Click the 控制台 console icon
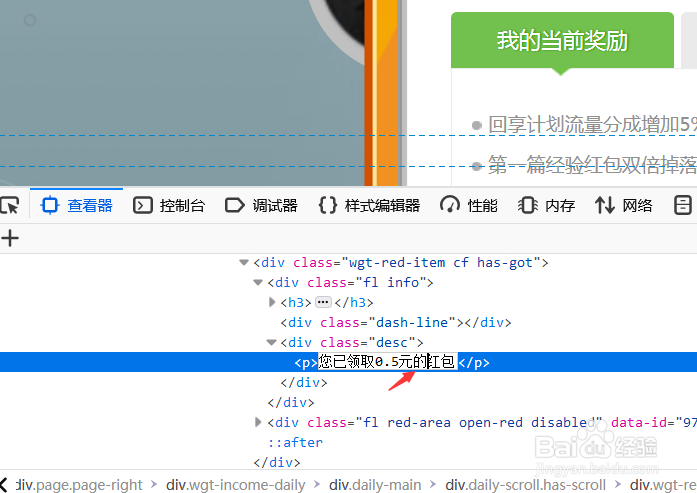 coord(143,205)
